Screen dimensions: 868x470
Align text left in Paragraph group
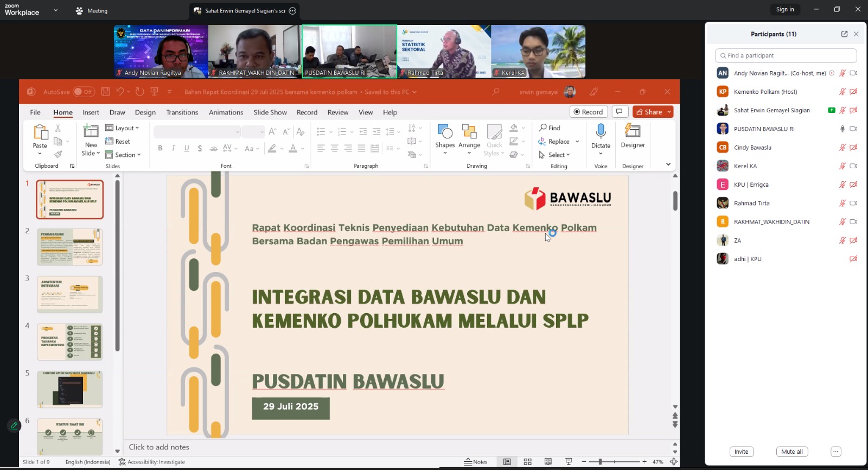[x=321, y=148]
